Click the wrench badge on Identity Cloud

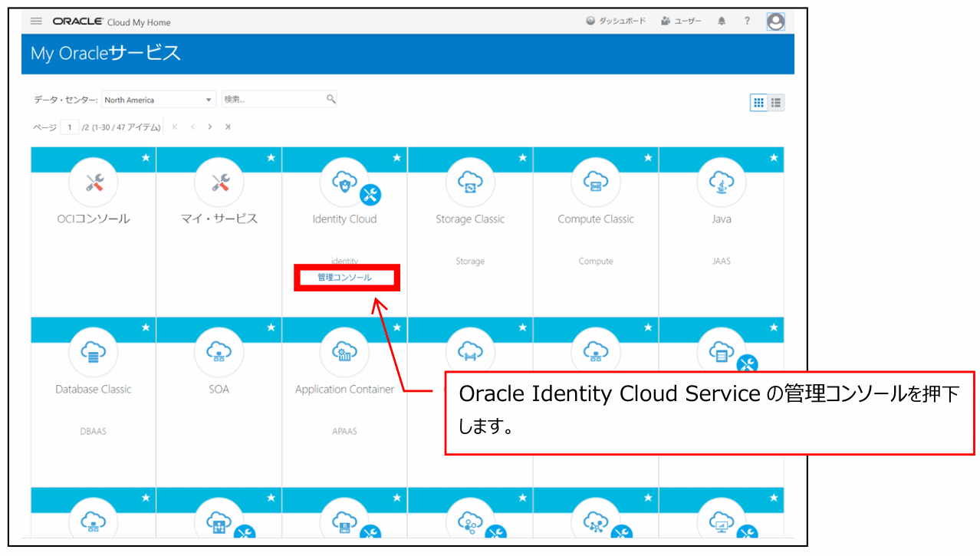(x=370, y=196)
